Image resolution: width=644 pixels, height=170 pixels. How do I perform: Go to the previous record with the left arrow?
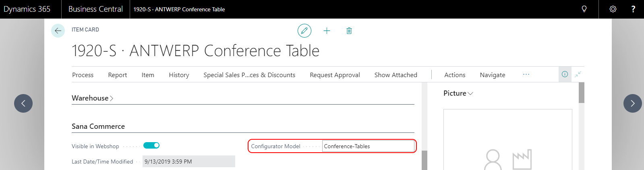[23, 103]
